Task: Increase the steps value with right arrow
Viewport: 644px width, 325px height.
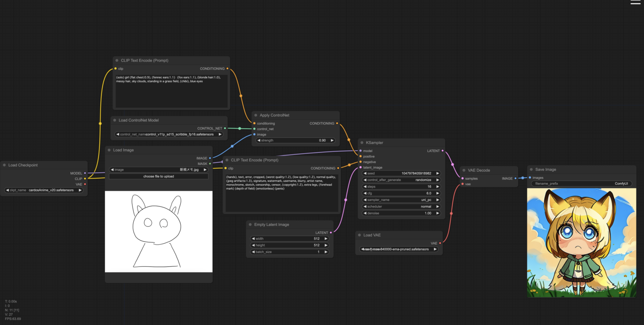Action: [438, 187]
